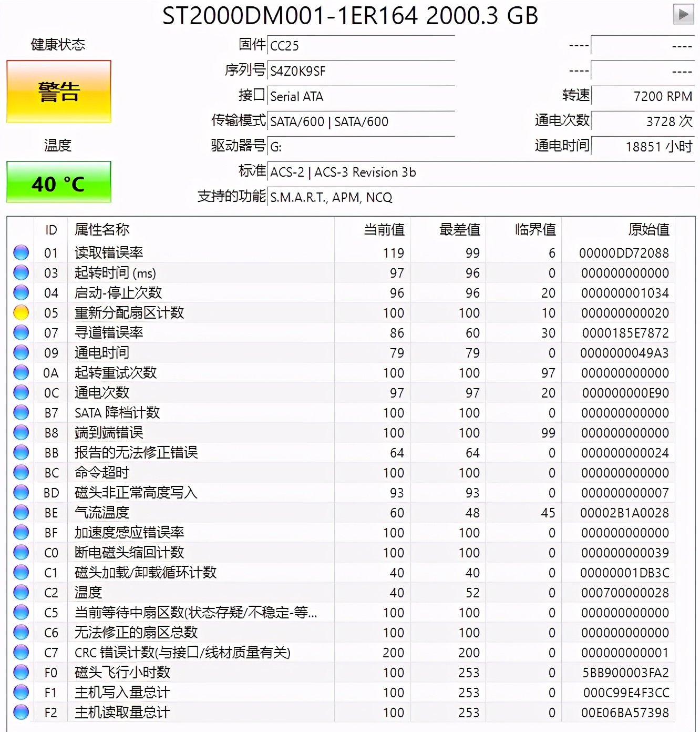Click the disk title ST2000DM001-1ER164 2000.3 GB

pos(350,16)
